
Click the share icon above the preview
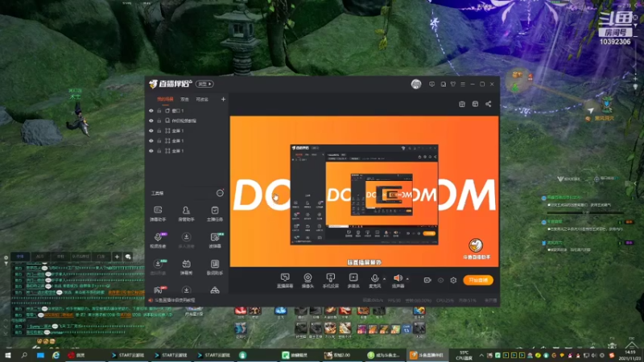489,104
